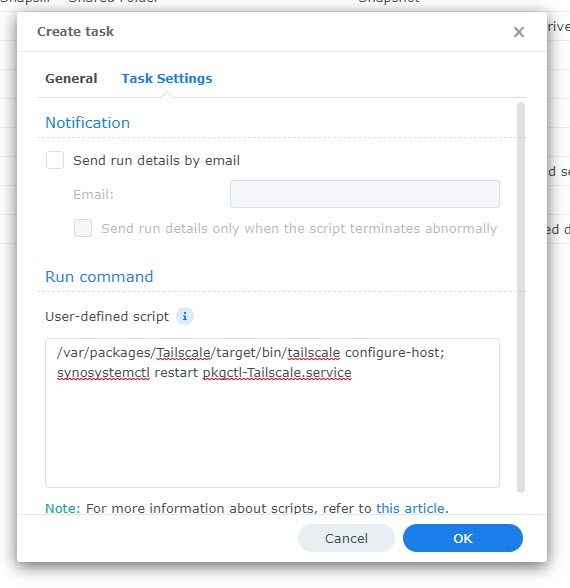
Task: Click the dialog's vertical scrollbar
Action: pyautogui.click(x=520, y=297)
